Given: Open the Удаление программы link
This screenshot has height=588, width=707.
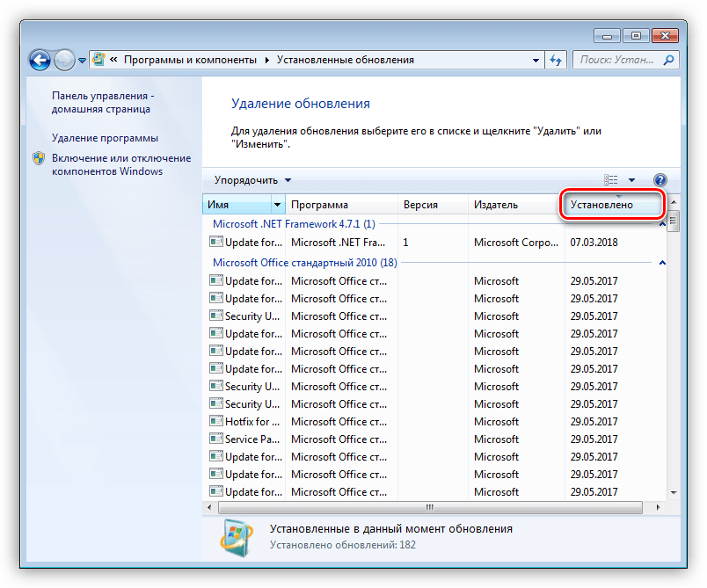Looking at the screenshot, I should click(105, 138).
